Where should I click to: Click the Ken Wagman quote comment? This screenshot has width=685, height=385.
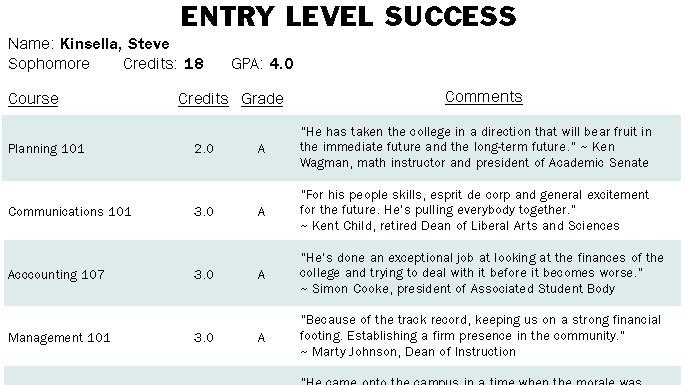[x=476, y=147]
